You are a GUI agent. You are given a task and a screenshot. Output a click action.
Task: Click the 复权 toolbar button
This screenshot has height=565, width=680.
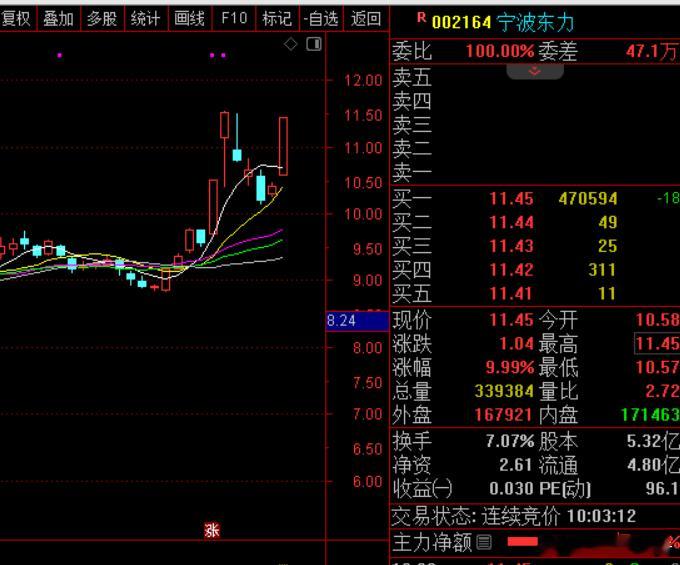17,18
